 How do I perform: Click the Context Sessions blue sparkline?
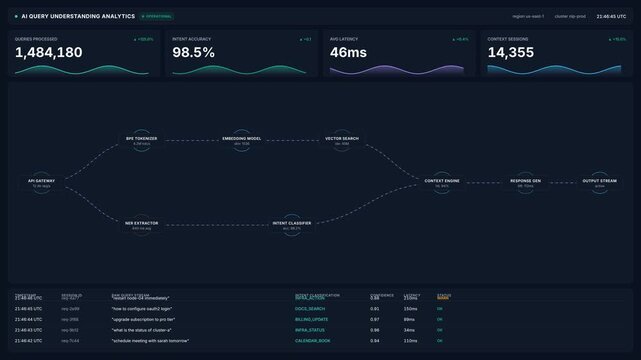pyautogui.click(x=554, y=70)
